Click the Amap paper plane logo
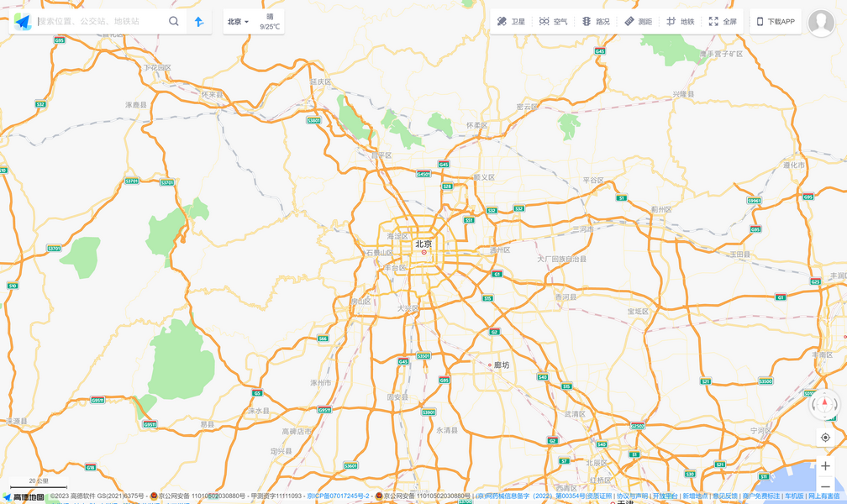The width and height of the screenshot is (847, 504). [x=23, y=22]
